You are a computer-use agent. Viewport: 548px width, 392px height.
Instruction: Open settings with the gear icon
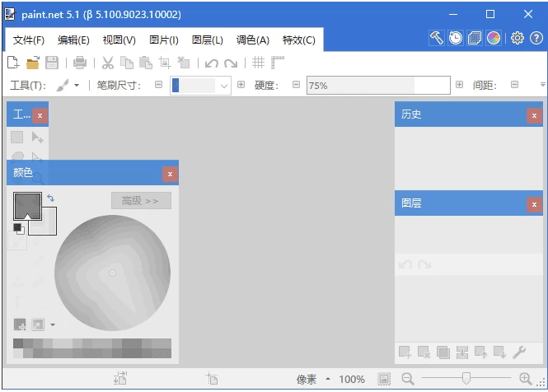tap(517, 38)
